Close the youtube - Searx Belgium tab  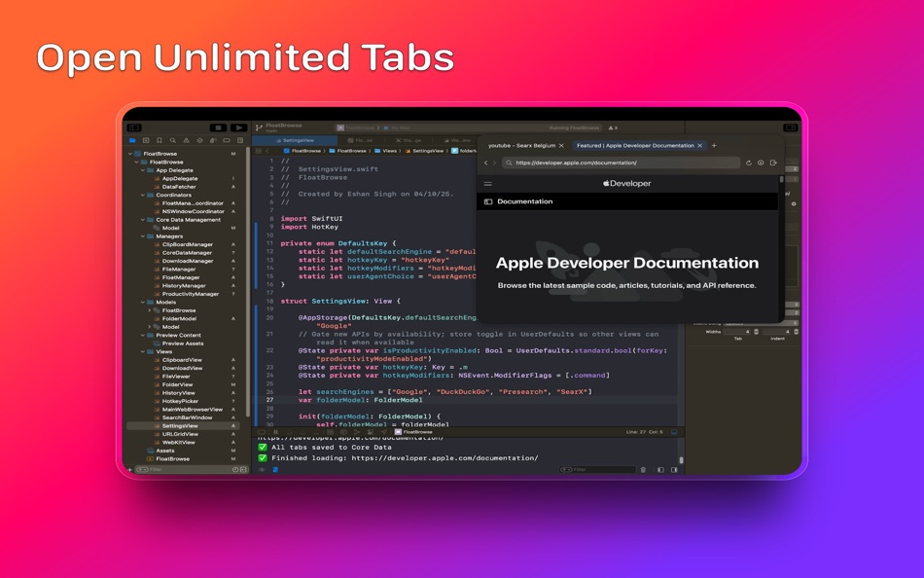(561, 145)
